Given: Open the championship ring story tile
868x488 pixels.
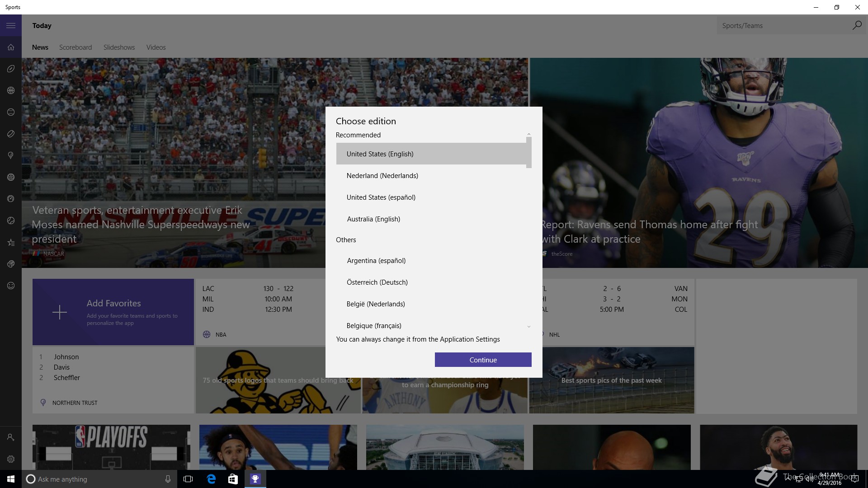Looking at the screenshot, I should 445,395.
